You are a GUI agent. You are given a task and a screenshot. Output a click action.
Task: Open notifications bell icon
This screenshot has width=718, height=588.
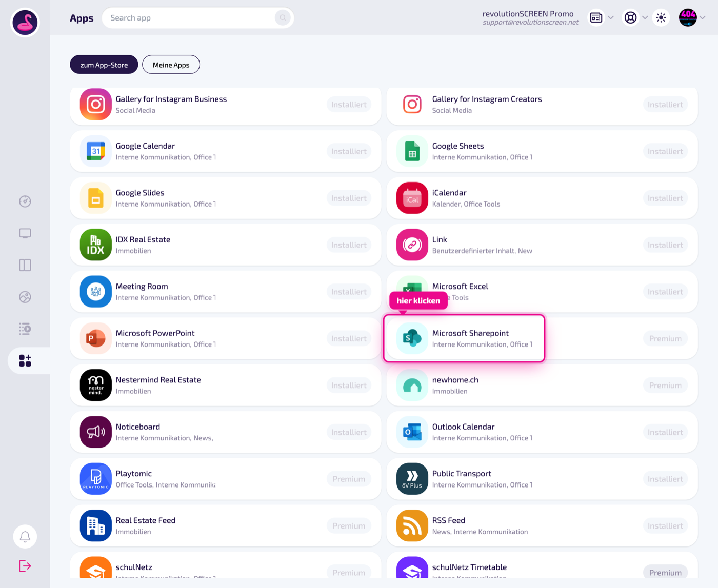[x=25, y=536]
